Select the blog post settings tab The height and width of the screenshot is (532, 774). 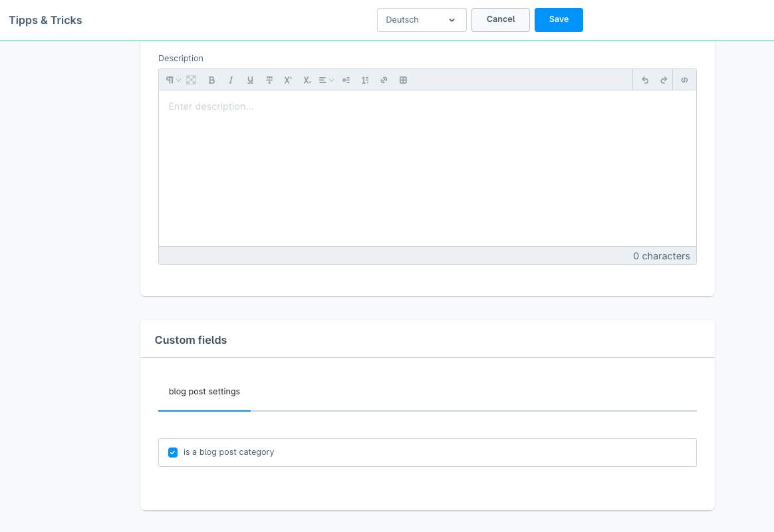point(204,392)
